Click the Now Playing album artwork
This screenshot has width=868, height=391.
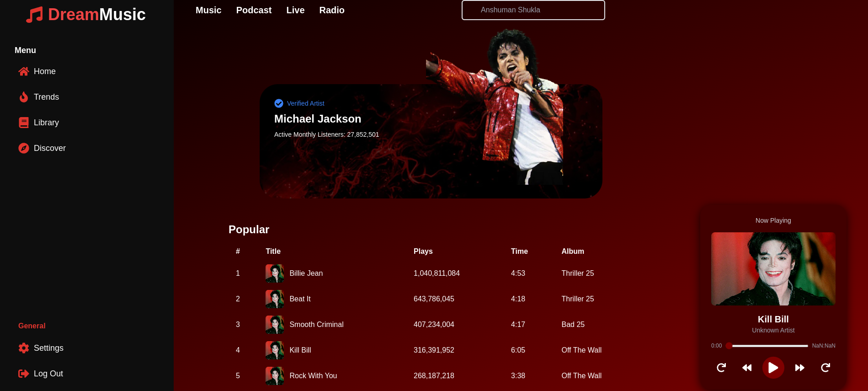[x=773, y=269]
